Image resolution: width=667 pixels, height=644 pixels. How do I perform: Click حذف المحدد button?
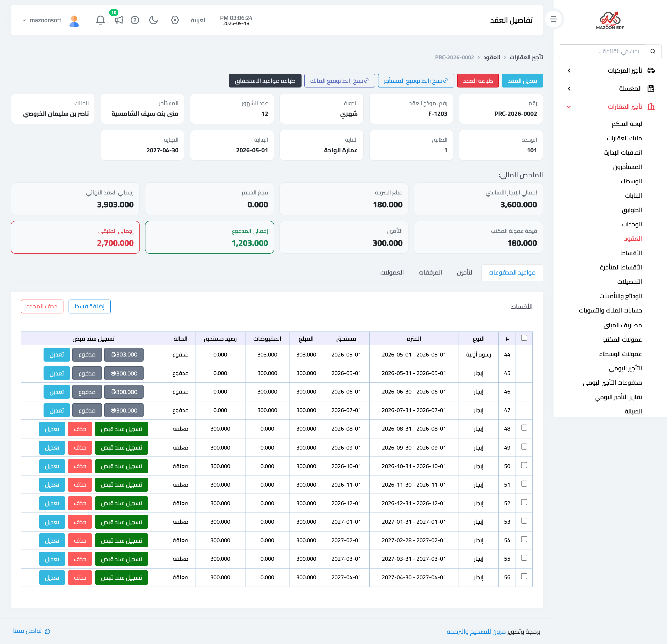[42, 306]
